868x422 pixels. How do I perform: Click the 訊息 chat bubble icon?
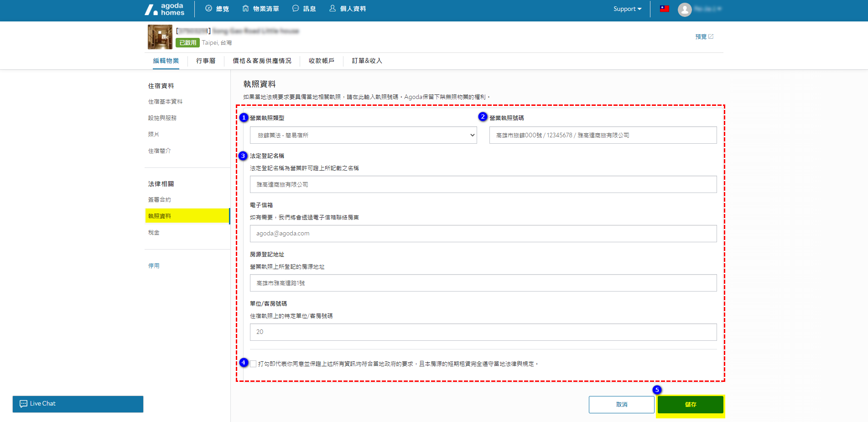[296, 8]
